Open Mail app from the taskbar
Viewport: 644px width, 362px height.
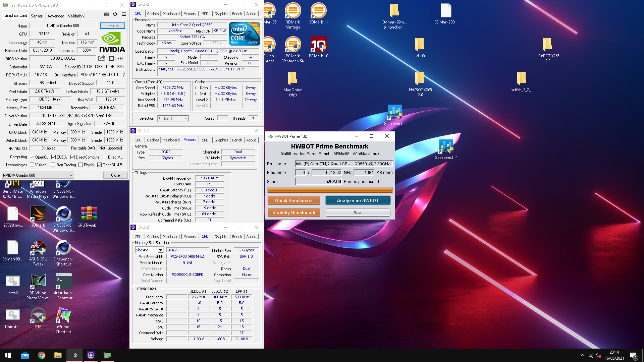(x=25, y=355)
